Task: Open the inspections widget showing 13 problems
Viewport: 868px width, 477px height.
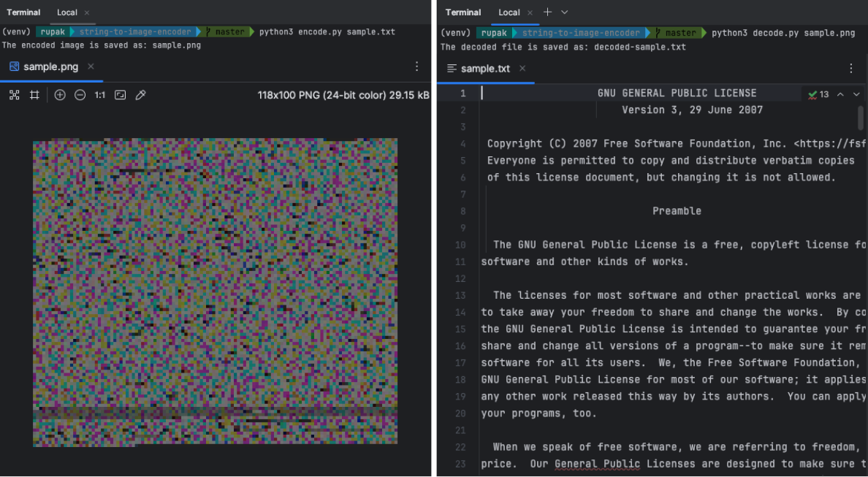Action: point(813,94)
